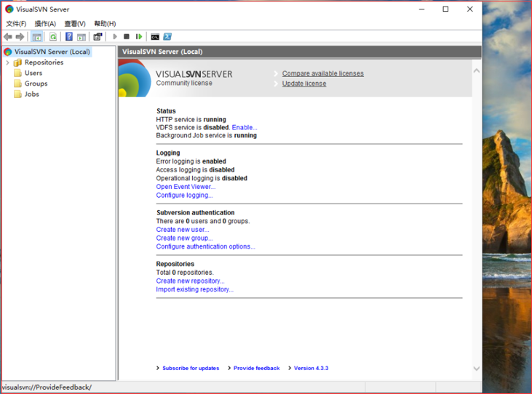Click 'Error logging is enabled' text
Image resolution: width=532 pixels, height=394 pixels.
click(191, 161)
